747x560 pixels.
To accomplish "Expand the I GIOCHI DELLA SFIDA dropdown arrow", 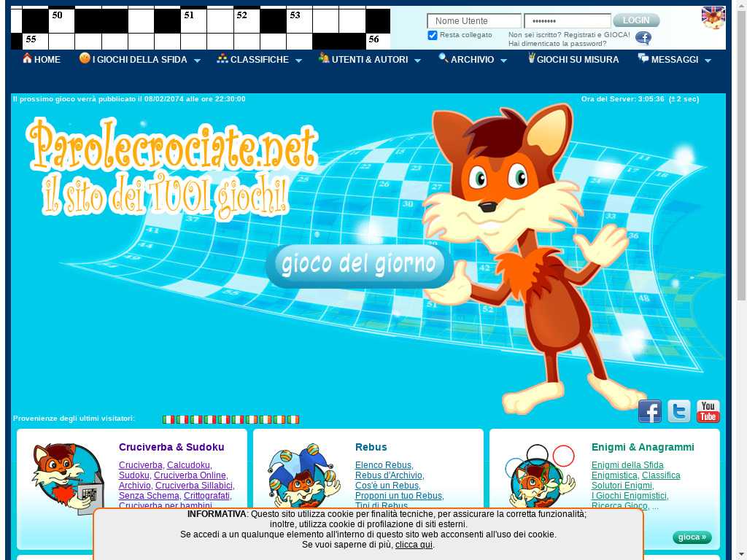I will coord(197,61).
